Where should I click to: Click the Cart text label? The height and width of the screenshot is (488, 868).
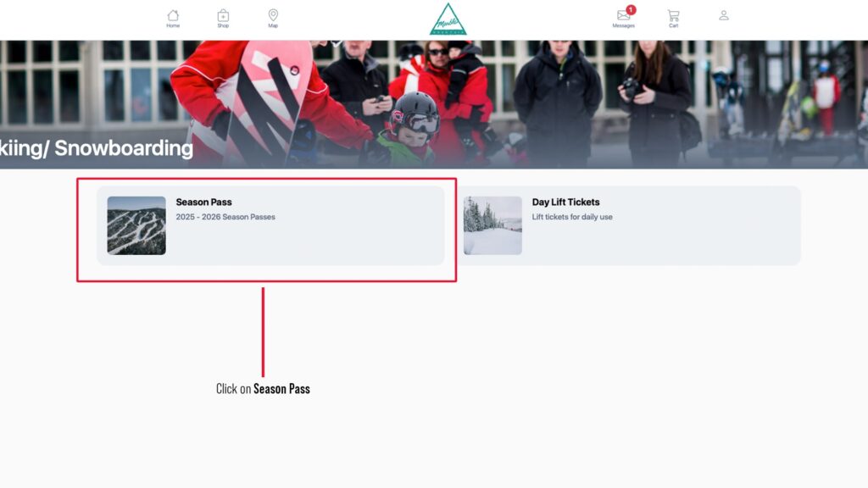pyautogui.click(x=673, y=26)
